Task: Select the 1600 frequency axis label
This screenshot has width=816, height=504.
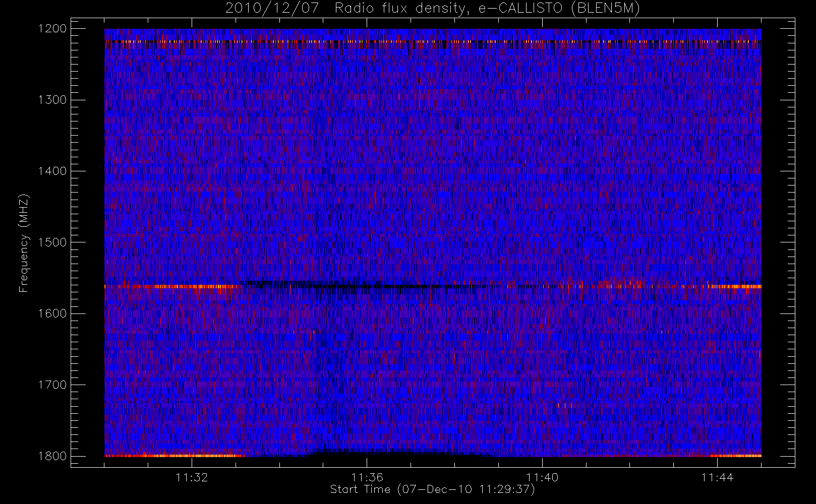Action: click(52, 313)
